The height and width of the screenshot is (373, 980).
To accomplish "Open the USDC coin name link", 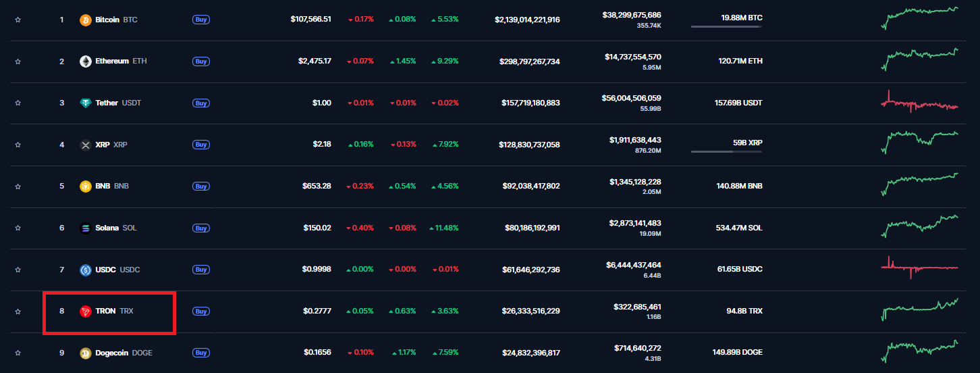I will [x=107, y=270].
